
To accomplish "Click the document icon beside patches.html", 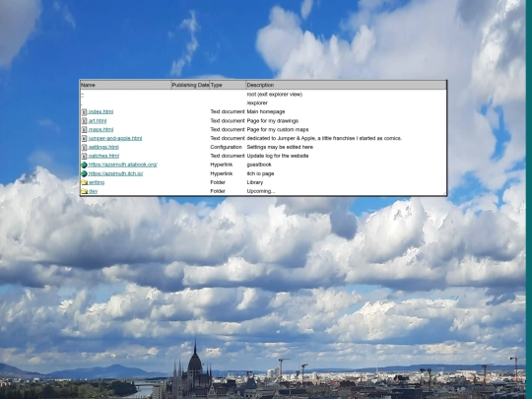I will tap(85, 156).
